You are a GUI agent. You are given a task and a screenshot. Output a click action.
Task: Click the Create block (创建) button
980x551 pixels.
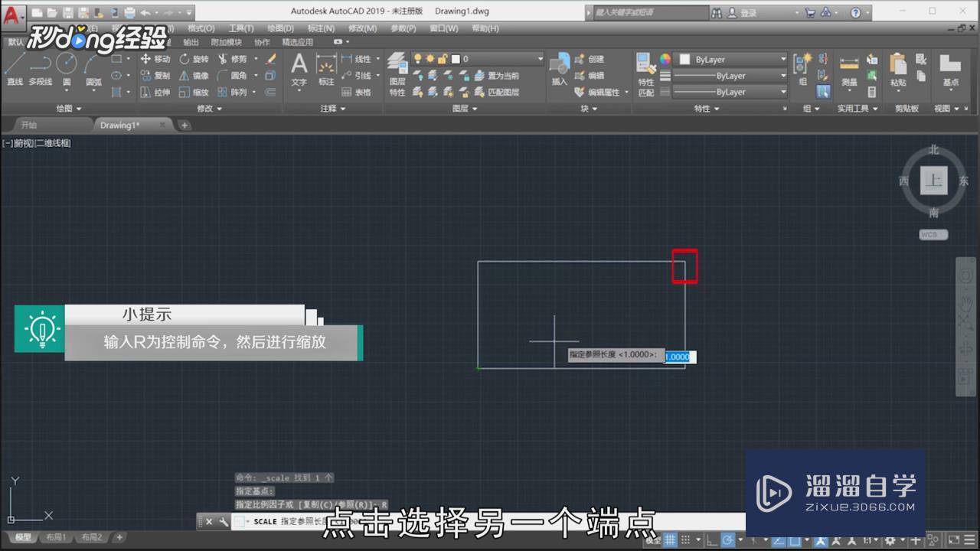pos(590,59)
